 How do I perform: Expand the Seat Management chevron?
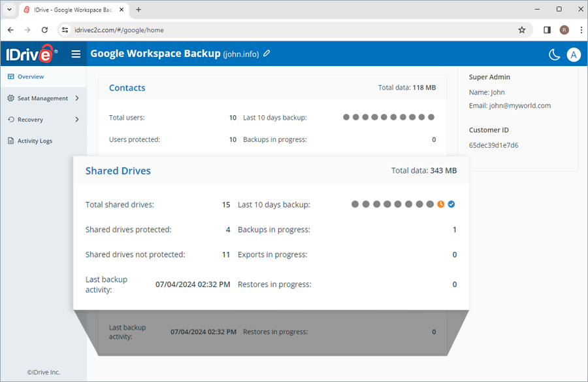[x=77, y=98]
